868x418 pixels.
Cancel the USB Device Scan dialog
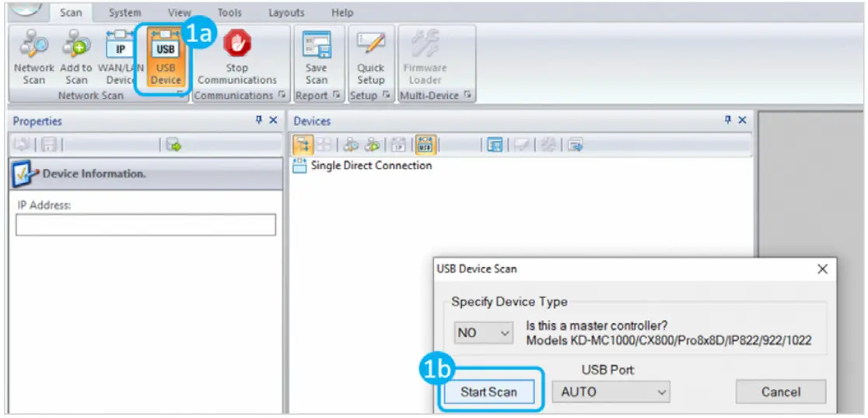[x=781, y=392]
